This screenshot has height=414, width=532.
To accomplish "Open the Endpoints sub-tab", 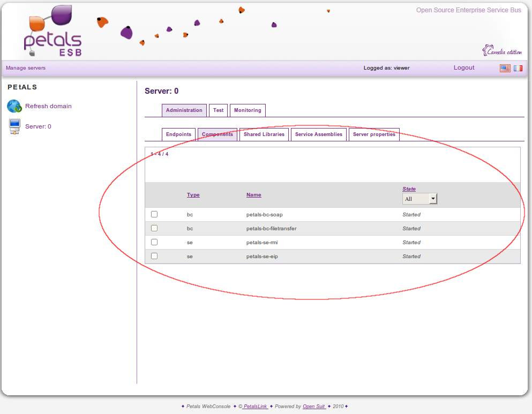I will pyautogui.click(x=178, y=134).
